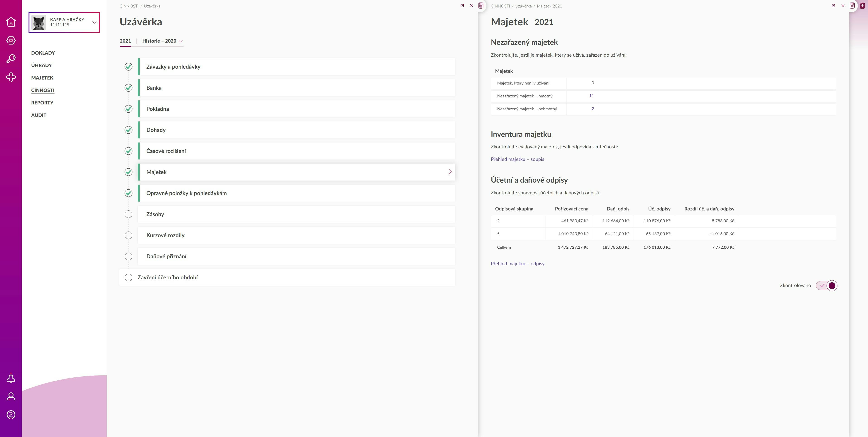The image size is (868, 437).
Task: Open the Časové rozlišení step row
Action: 296,151
